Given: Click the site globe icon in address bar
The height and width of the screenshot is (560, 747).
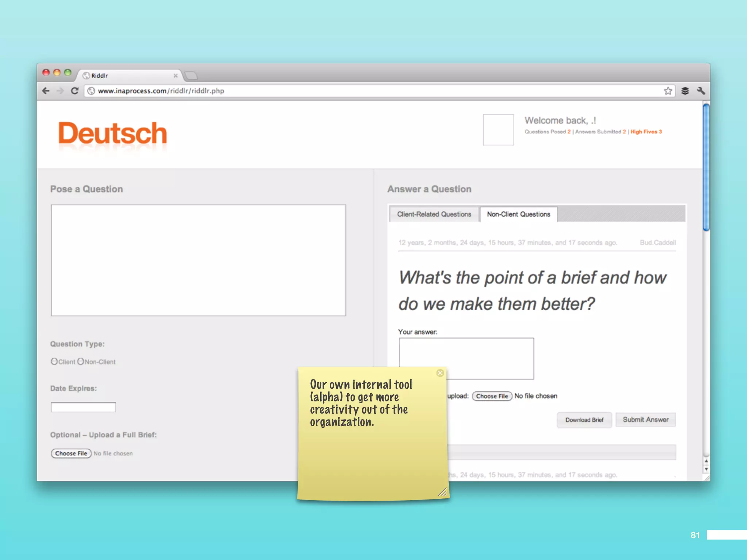Looking at the screenshot, I should tap(91, 91).
